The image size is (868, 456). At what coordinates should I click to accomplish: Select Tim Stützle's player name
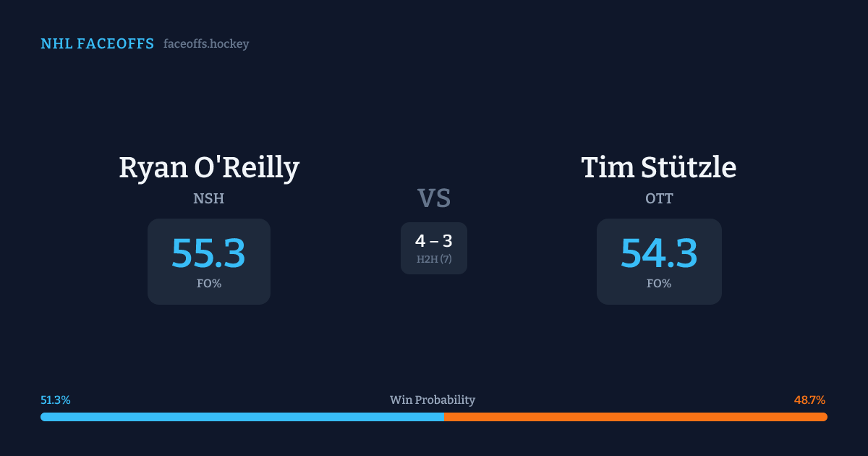pyautogui.click(x=659, y=168)
